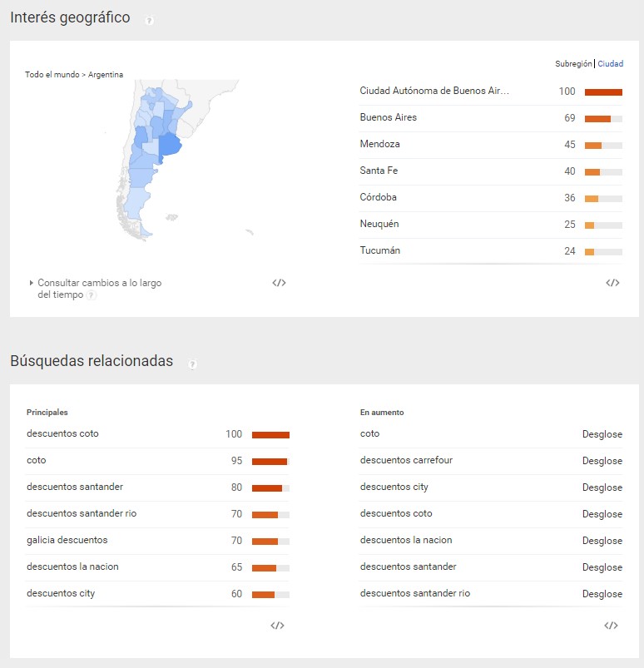The height and width of the screenshot is (668, 644).
Task: Select Subregión view
Action: click(573, 64)
